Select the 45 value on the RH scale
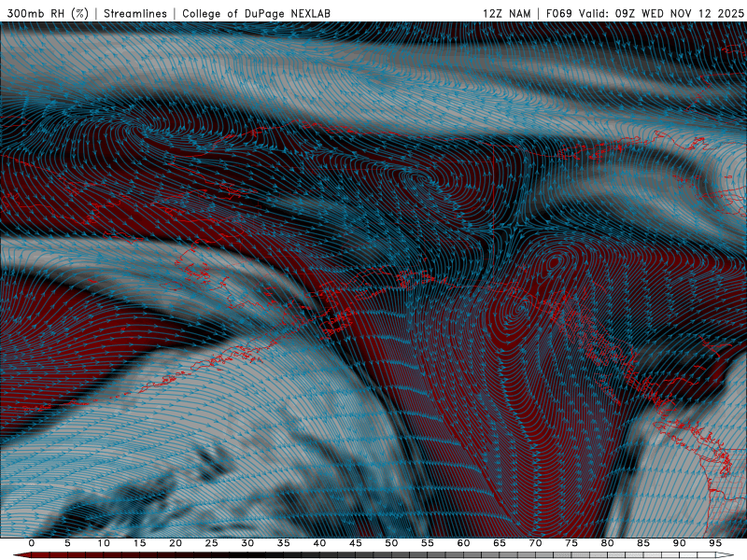 pyautogui.click(x=356, y=543)
